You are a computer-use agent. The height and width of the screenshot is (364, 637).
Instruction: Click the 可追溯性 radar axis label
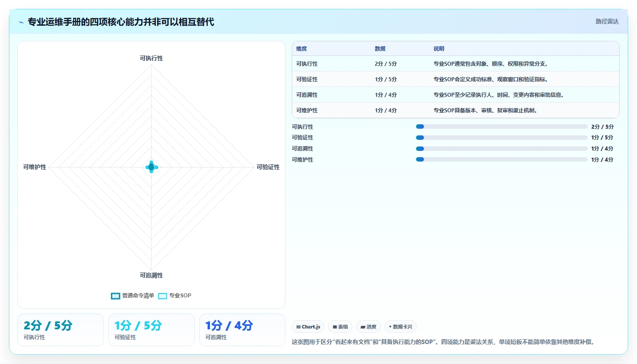(151, 276)
